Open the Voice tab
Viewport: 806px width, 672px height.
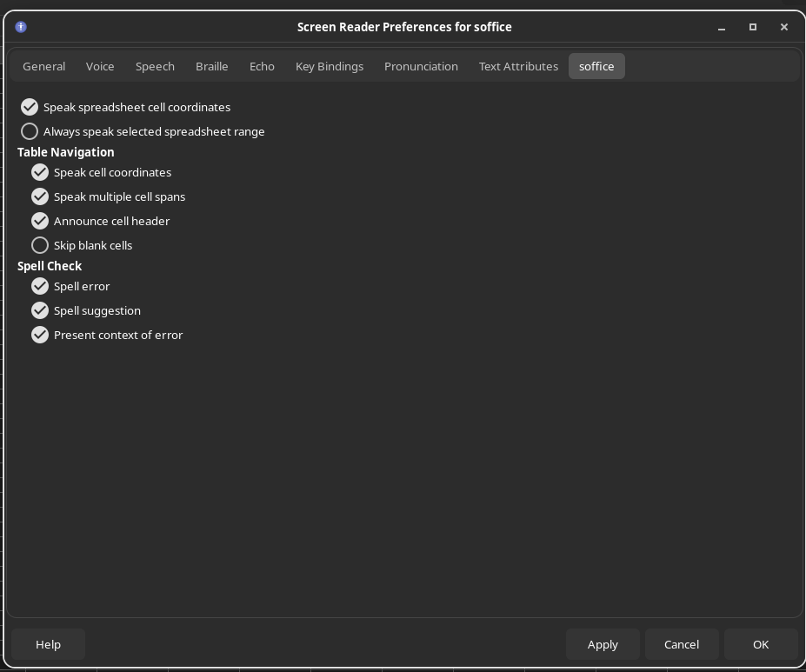[100, 66]
